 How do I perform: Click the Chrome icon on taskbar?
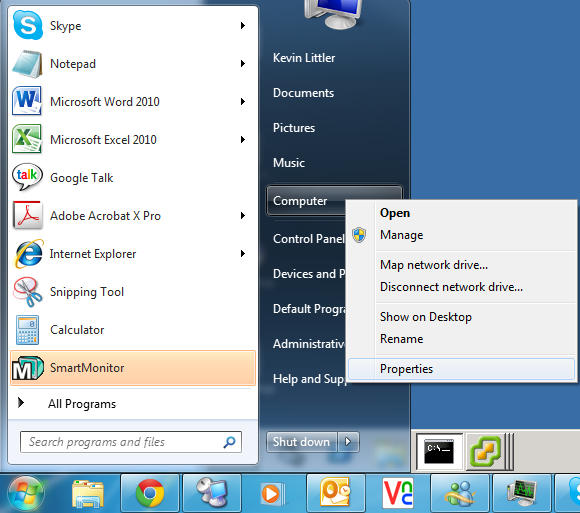(150, 493)
